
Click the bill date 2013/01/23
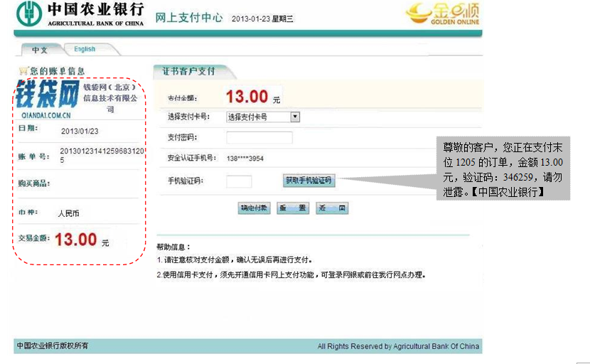click(x=80, y=132)
